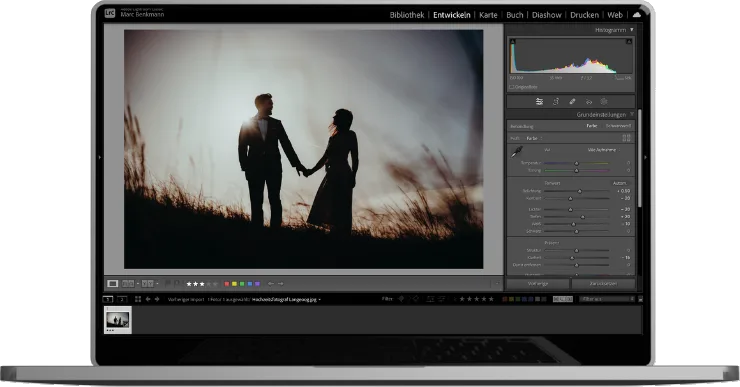Select the Edit sliders tool icon
This screenshot has width=740, height=387.
tap(539, 101)
